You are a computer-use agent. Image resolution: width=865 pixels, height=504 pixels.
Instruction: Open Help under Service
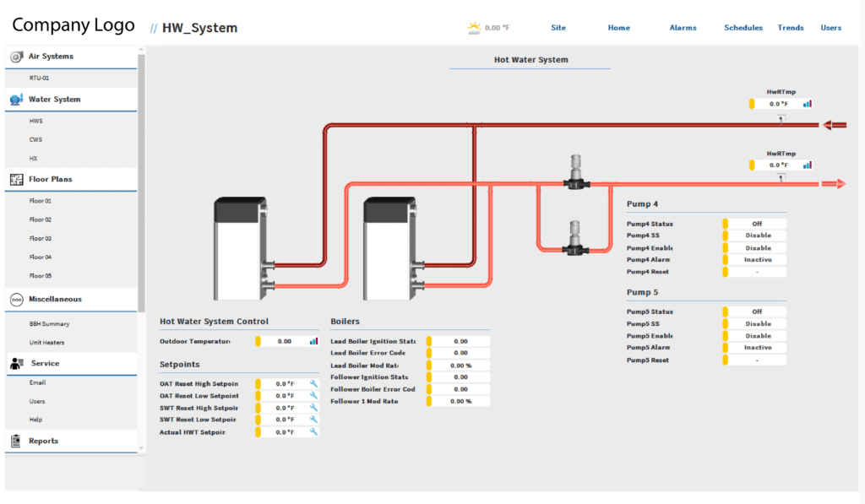click(x=35, y=420)
